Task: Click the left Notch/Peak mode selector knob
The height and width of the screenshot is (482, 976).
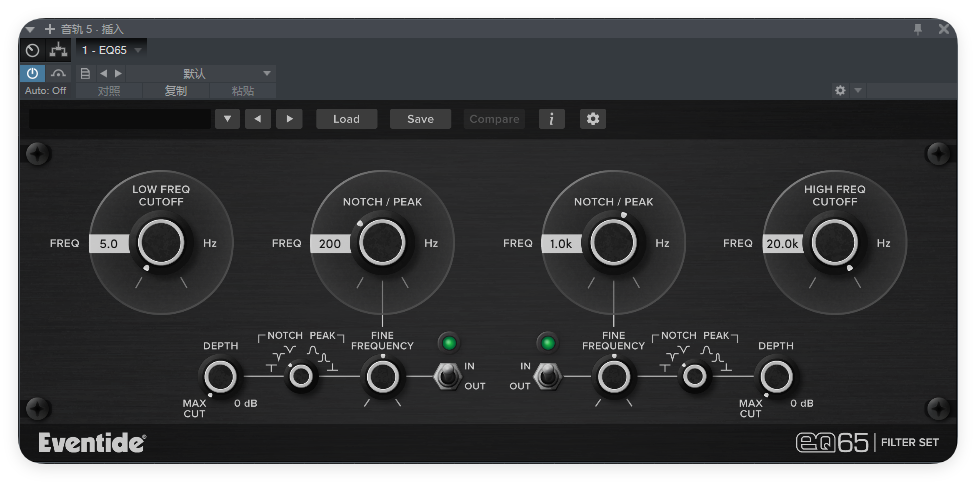Action: (302, 377)
